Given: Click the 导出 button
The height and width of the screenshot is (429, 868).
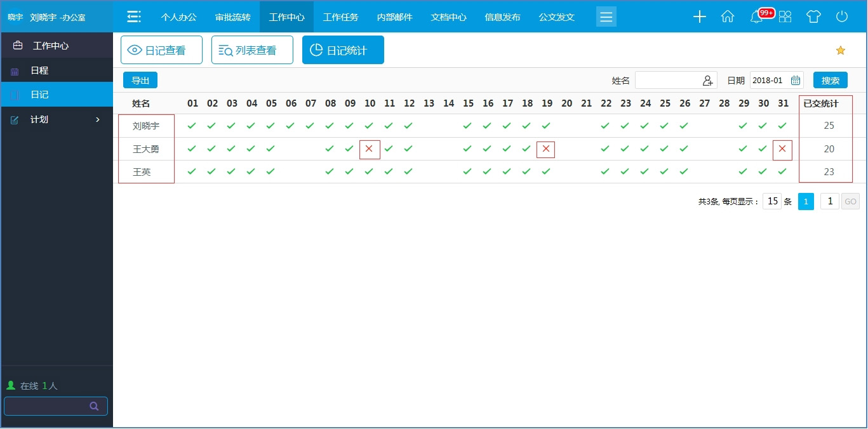Looking at the screenshot, I should click(x=140, y=80).
